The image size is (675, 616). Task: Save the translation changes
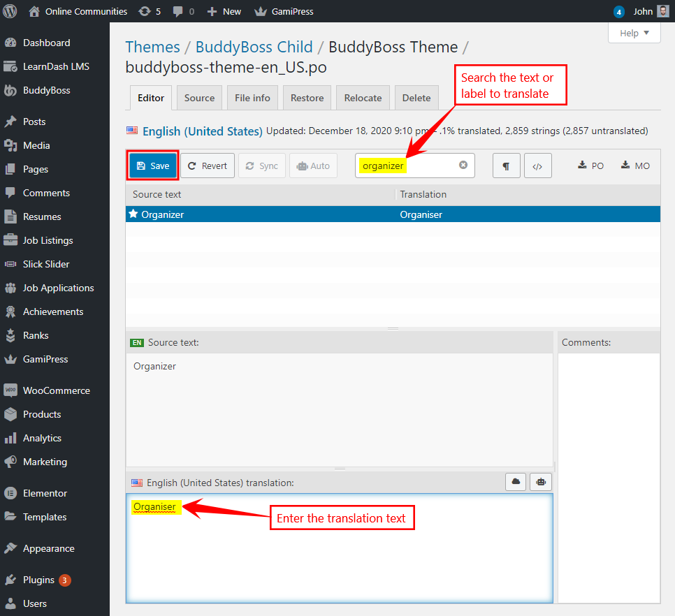[152, 166]
